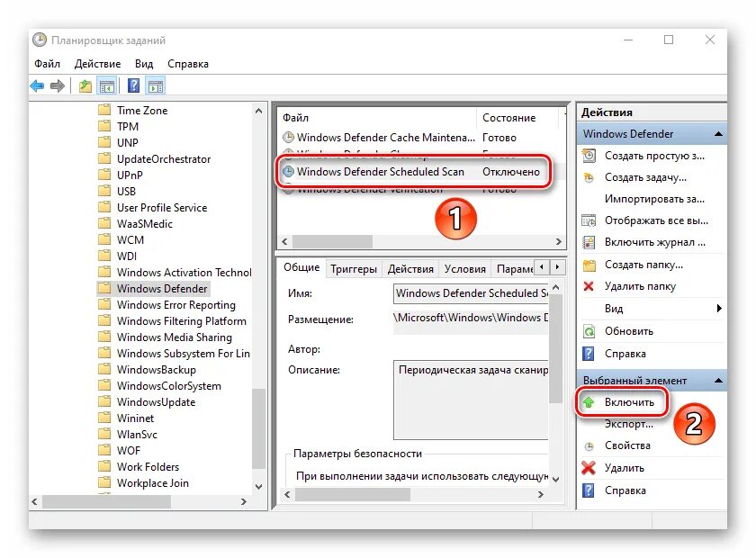The width and height of the screenshot is (756, 558).
Task: Click the Имя task name field
Action: [471, 293]
